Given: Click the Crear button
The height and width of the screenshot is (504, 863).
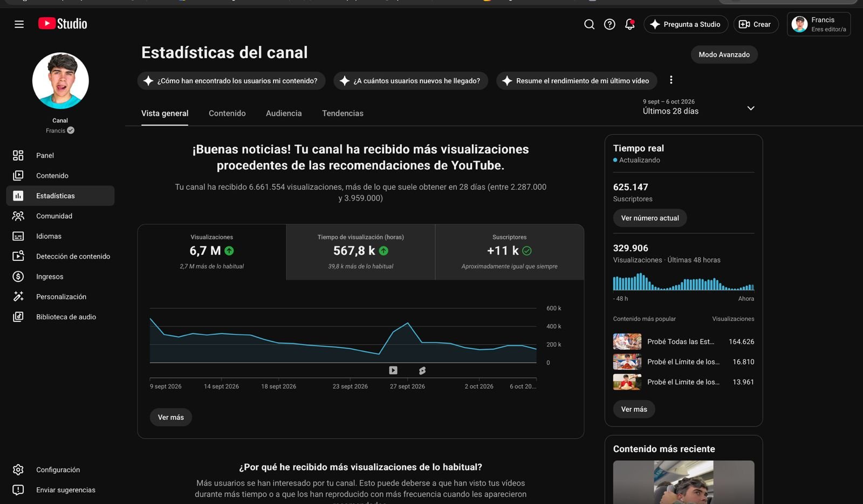Looking at the screenshot, I should click(x=756, y=24).
